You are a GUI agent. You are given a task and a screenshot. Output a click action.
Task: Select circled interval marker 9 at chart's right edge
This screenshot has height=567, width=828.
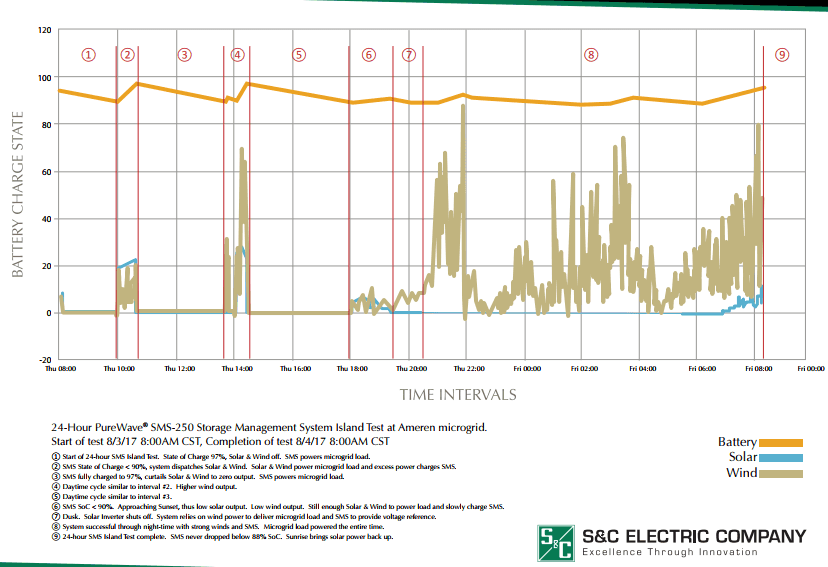click(781, 54)
